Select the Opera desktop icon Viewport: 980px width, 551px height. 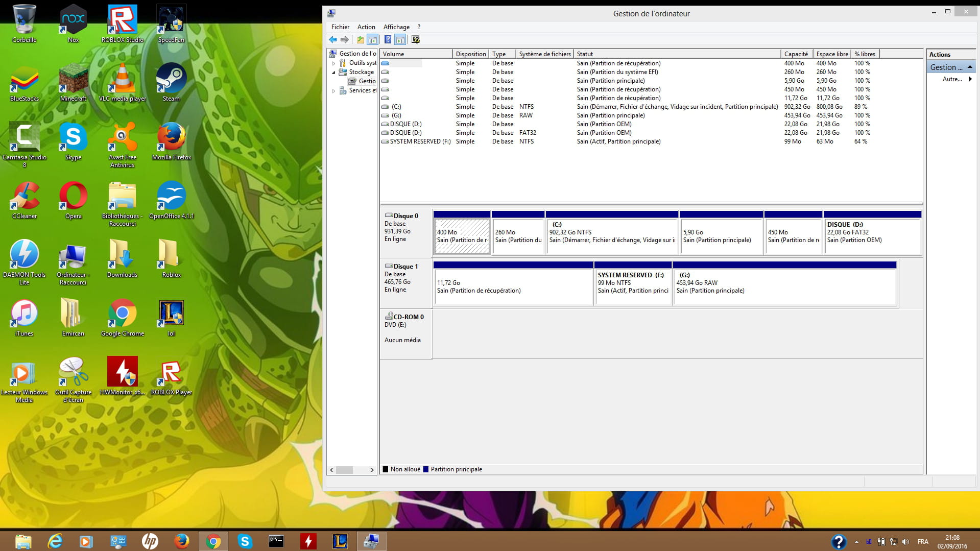click(73, 200)
